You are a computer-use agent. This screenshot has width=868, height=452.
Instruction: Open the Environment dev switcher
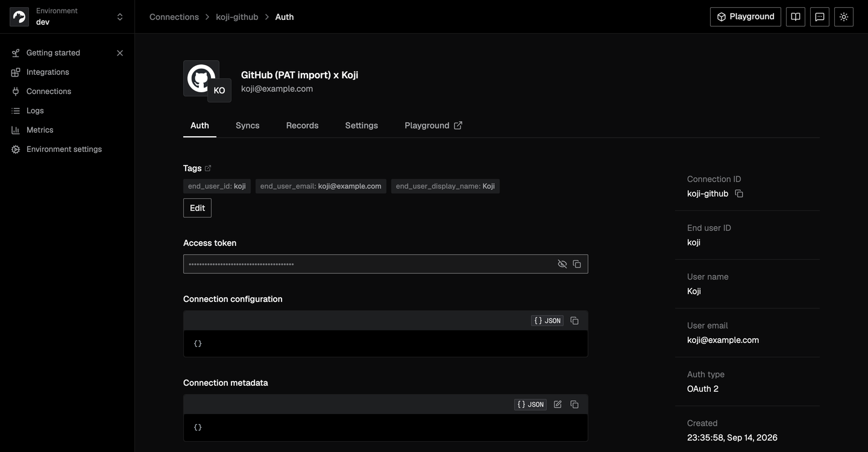click(x=68, y=17)
